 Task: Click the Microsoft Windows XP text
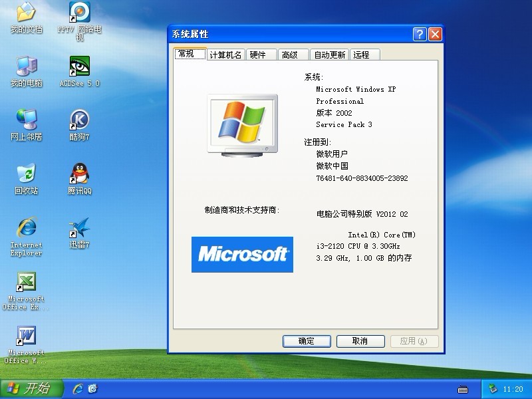click(x=356, y=89)
